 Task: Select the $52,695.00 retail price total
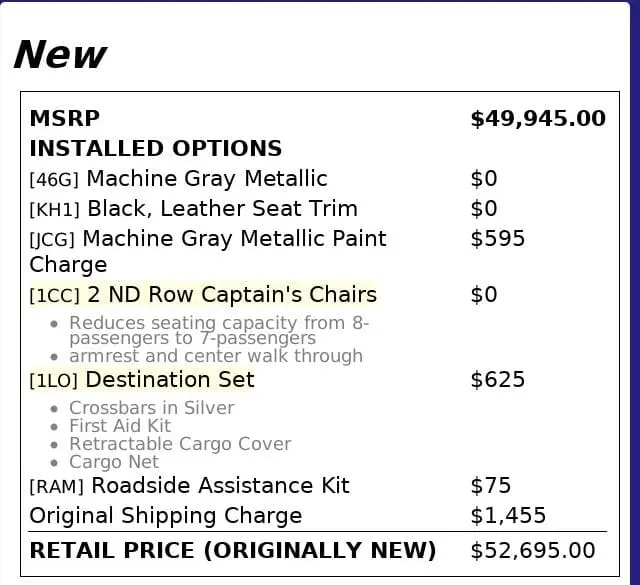[x=533, y=551]
